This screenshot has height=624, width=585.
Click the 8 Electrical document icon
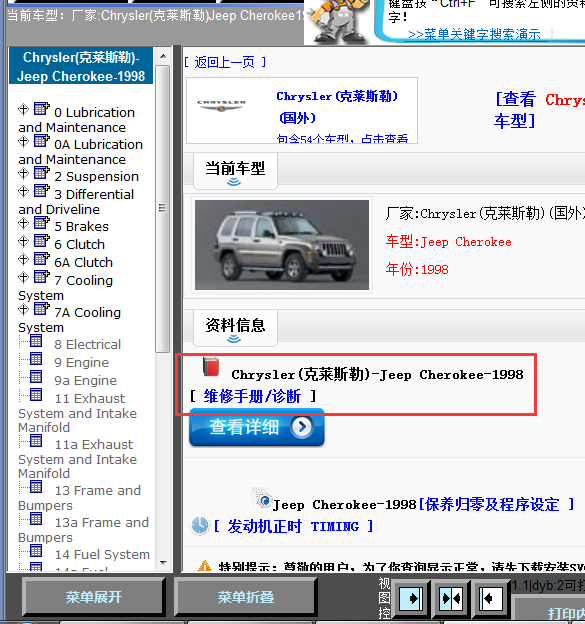(36, 341)
